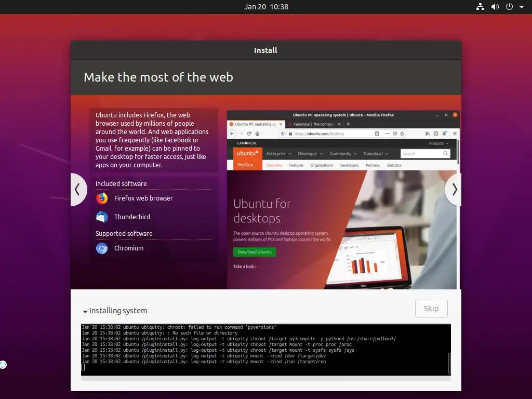Click the new tab plus icon

click(348, 124)
